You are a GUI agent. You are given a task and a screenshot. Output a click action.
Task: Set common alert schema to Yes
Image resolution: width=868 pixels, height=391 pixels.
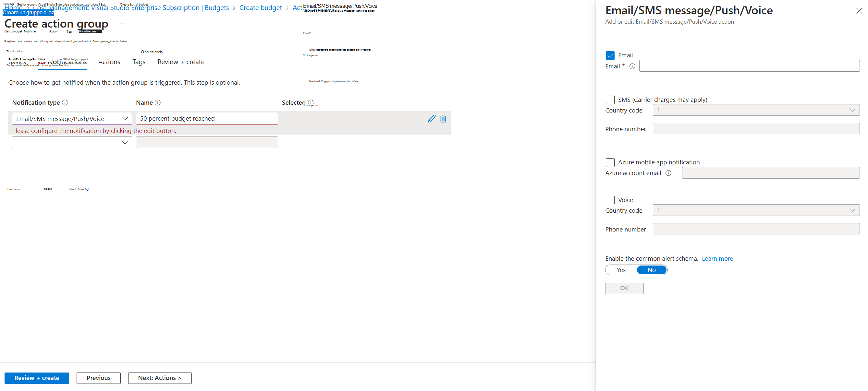coord(620,270)
